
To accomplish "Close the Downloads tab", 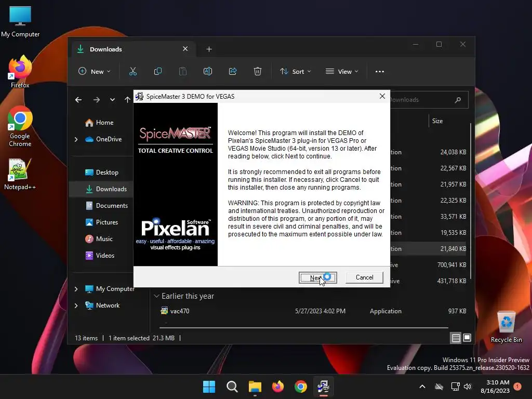I will click(x=185, y=49).
